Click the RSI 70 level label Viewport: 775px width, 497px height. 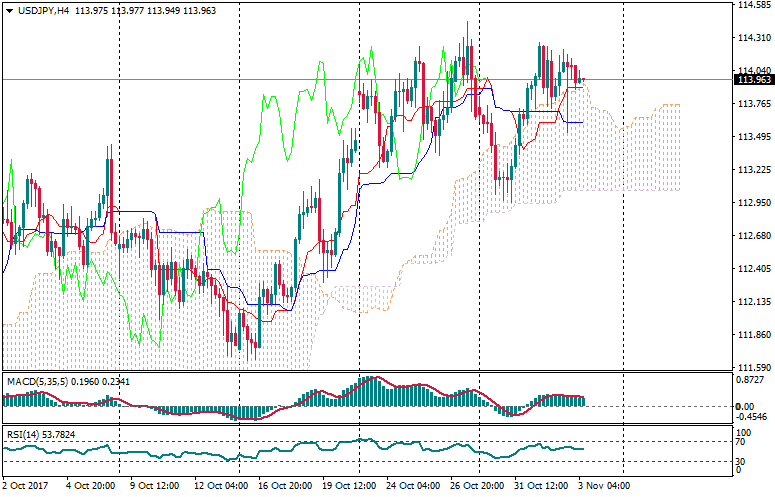(741, 440)
